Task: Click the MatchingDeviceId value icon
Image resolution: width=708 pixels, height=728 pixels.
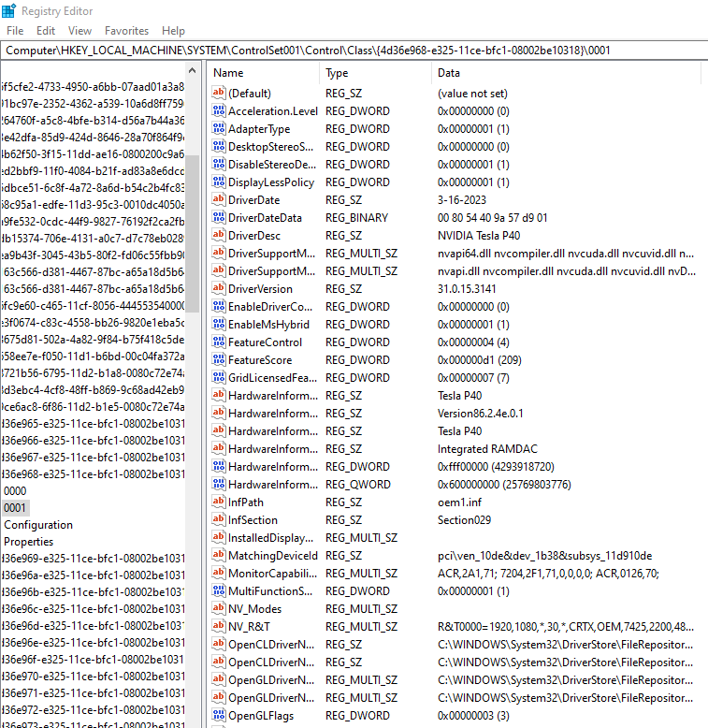Action: (x=219, y=556)
